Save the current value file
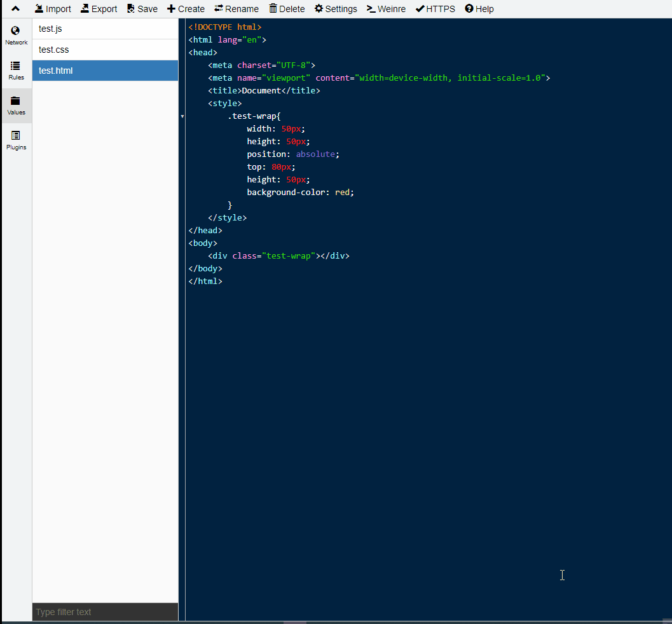The height and width of the screenshot is (624, 672). click(x=142, y=8)
